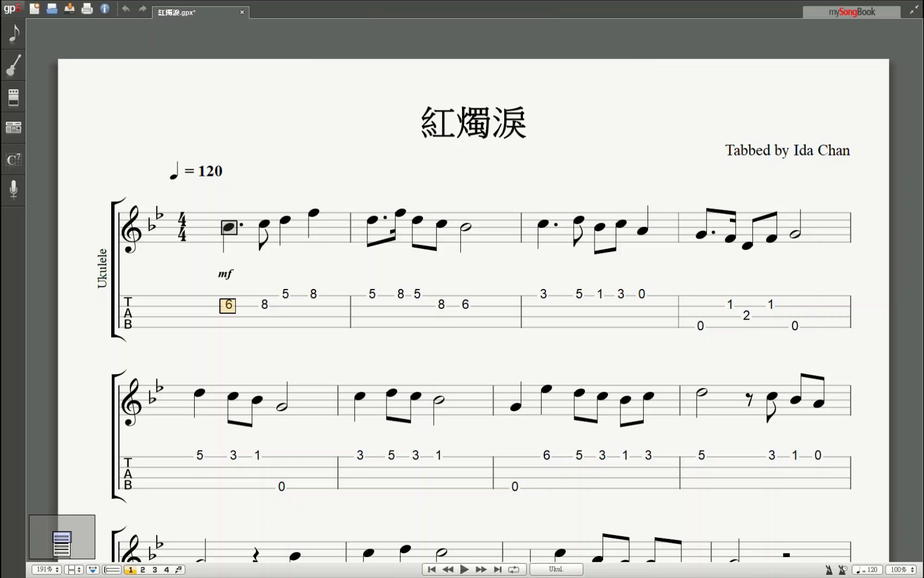Open the chord panel with C7 icon
The image size is (924, 578).
(x=13, y=159)
